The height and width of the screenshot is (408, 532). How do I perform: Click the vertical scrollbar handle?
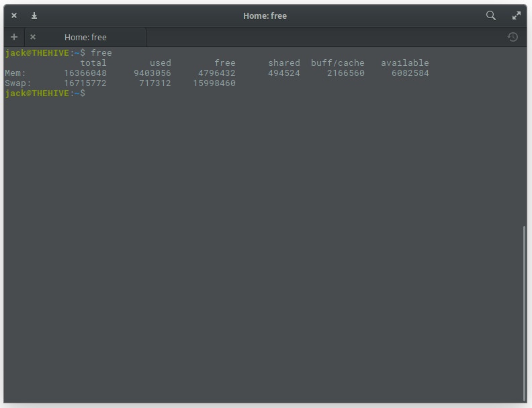525,313
